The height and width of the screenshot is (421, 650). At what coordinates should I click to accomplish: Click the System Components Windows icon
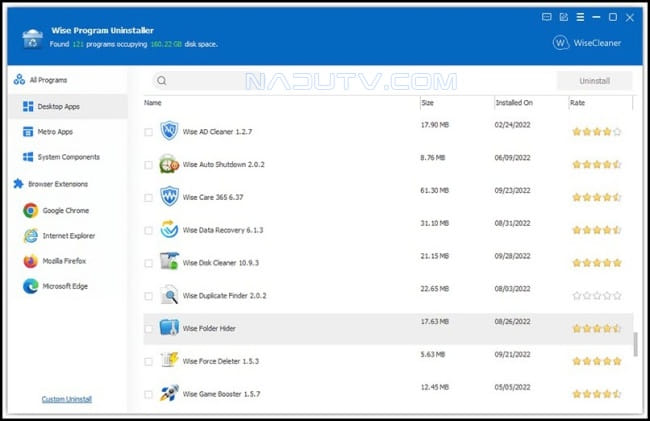(28, 157)
